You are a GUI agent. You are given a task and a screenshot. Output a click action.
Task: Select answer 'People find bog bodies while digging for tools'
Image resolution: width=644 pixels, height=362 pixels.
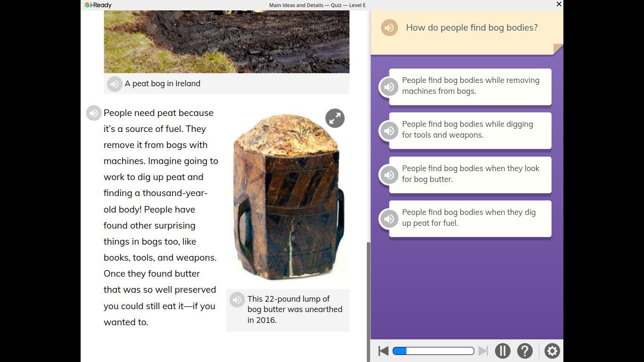[470, 131]
